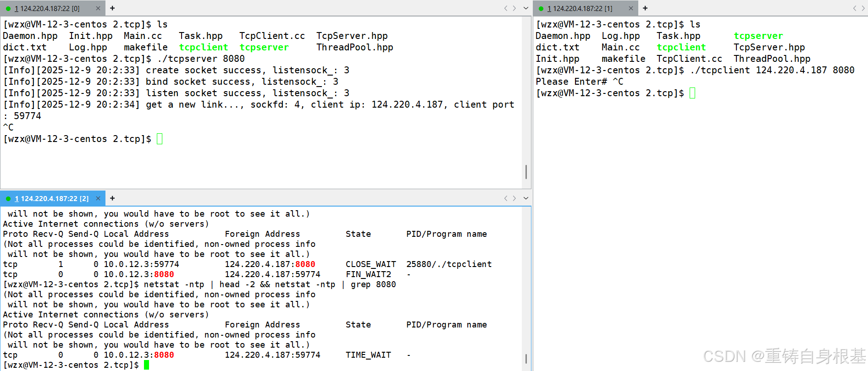Switch to session tab 124.220.4.187:22 [0]
The image size is (868, 371).
(47, 8)
